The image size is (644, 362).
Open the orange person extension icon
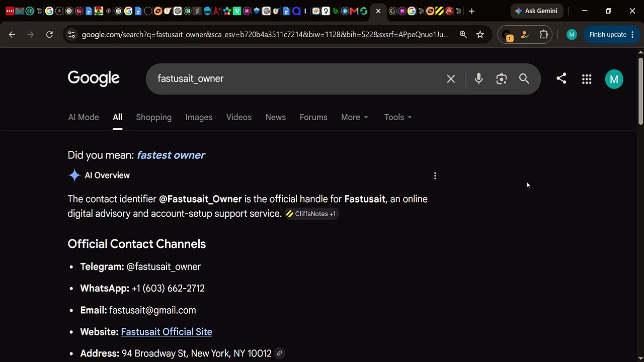pos(525,35)
